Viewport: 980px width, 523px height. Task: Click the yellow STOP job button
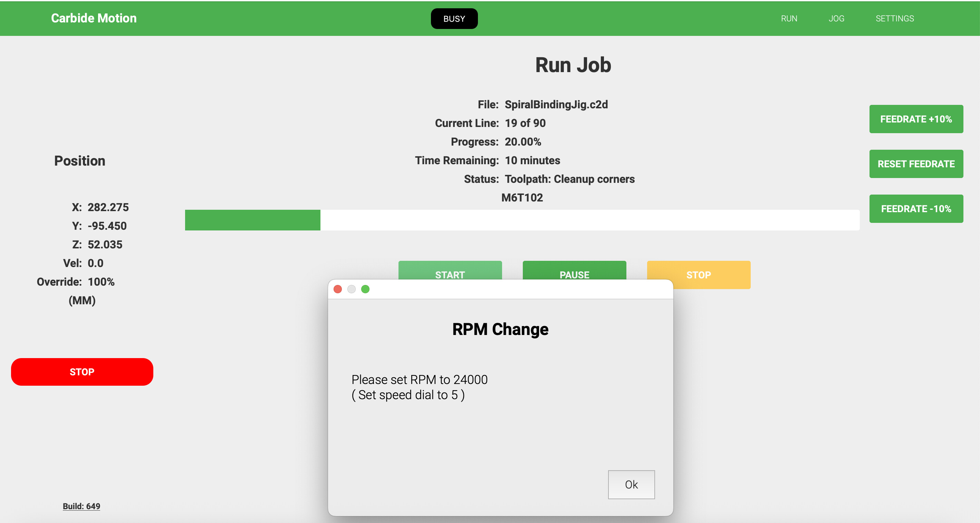click(x=699, y=274)
